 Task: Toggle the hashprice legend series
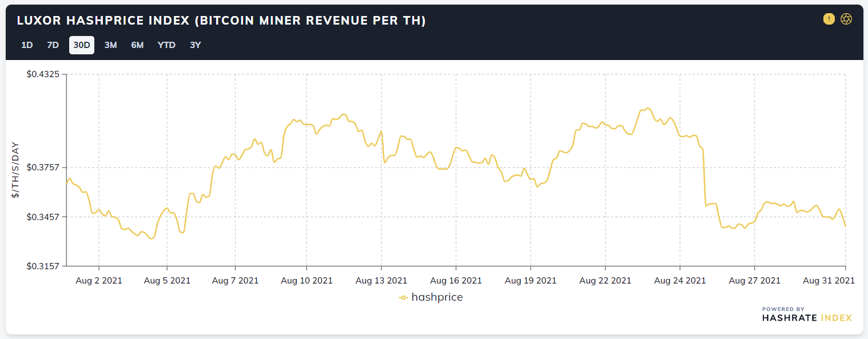click(x=431, y=297)
